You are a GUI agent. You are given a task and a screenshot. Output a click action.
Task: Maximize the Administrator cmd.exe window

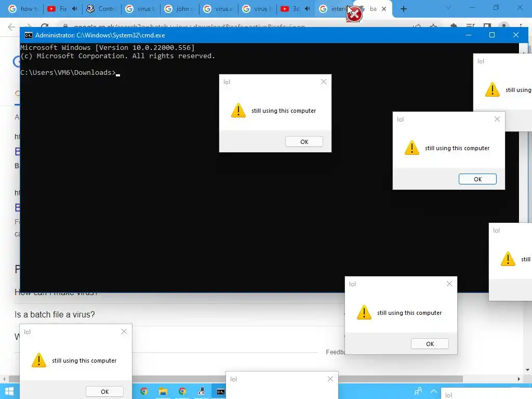click(492, 35)
